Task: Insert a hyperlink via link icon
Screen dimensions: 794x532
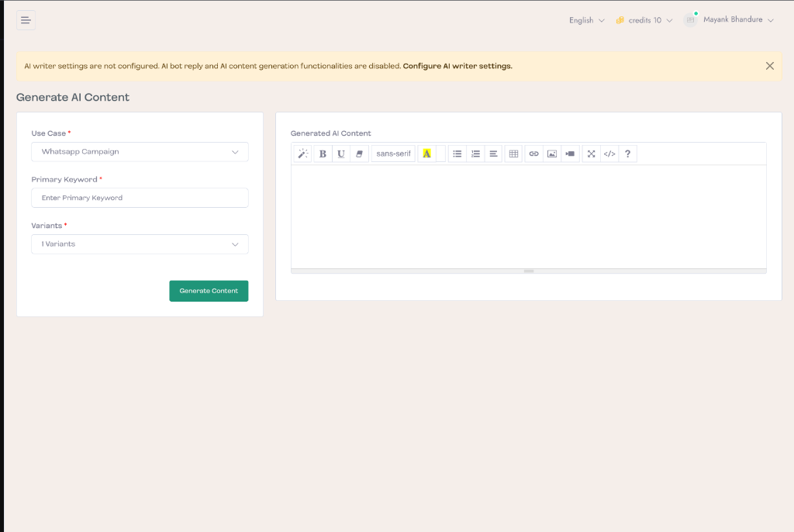Action: (533, 154)
